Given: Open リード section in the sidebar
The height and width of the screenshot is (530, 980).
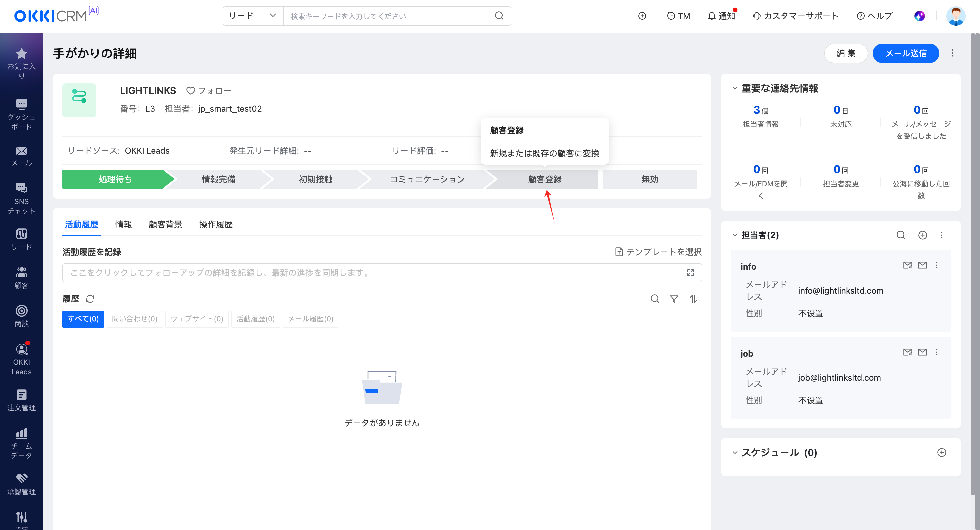Looking at the screenshot, I should (21, 239).
